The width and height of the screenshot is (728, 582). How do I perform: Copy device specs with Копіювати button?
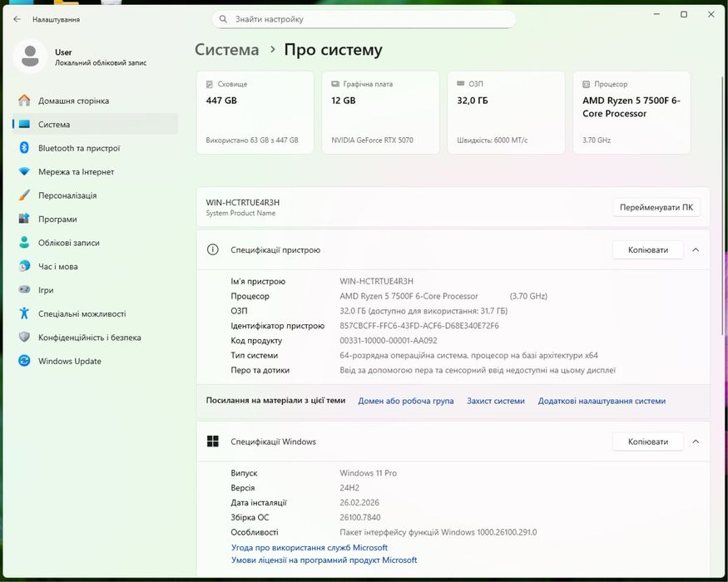[x=648, y=249]
